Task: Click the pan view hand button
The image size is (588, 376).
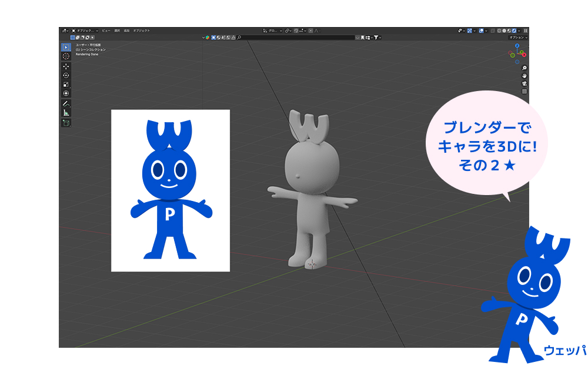Action: (x=524, y=76)
